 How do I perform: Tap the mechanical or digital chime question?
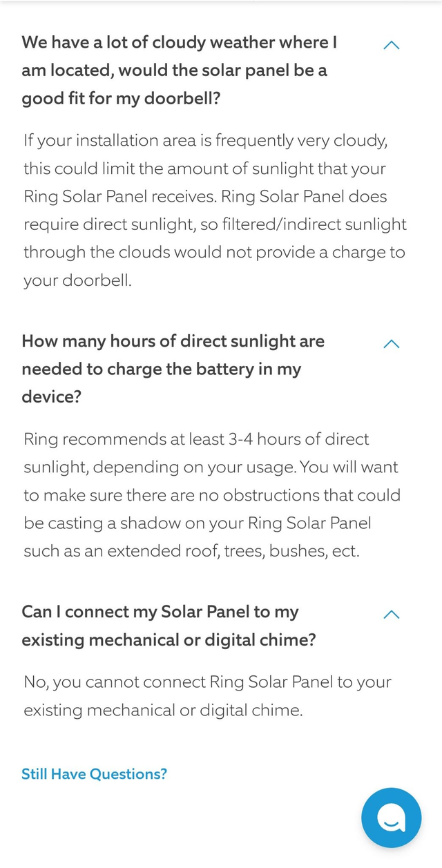point(169,626)
